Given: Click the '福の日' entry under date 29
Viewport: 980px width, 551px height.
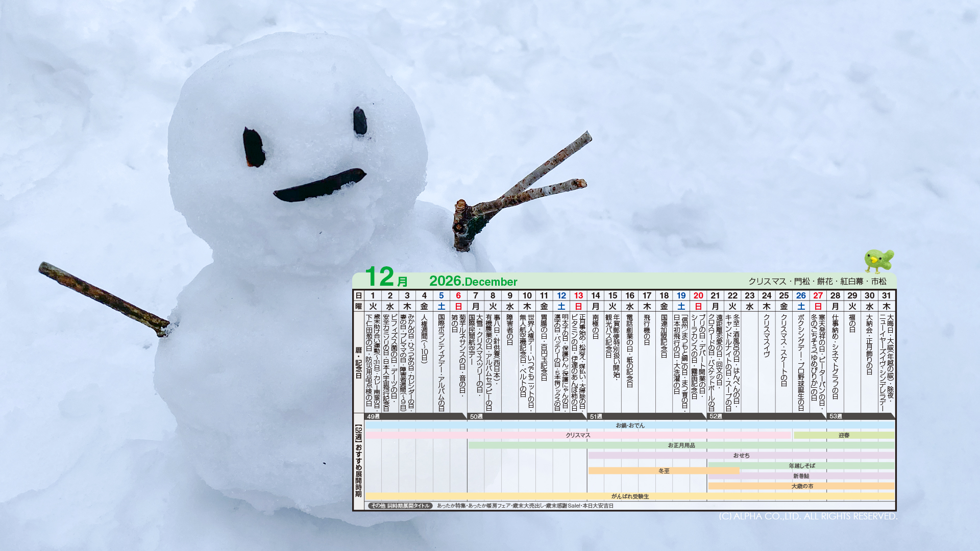Looking at the screenshot, I should pyautogui.click(x=852, y=323).
